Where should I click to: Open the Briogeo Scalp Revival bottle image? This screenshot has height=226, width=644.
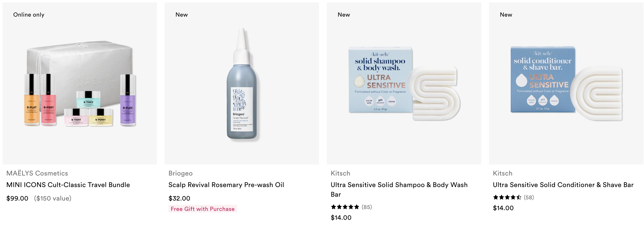click(242, 83)
